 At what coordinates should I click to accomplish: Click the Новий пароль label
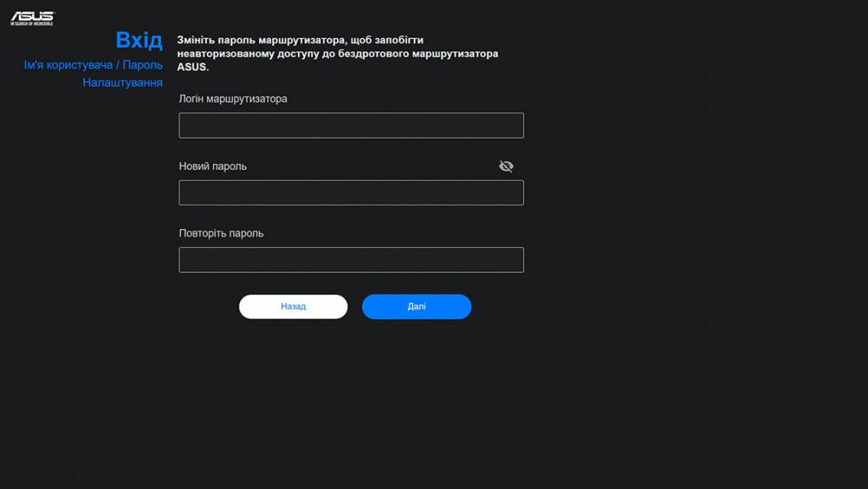[x=213, y=166]
